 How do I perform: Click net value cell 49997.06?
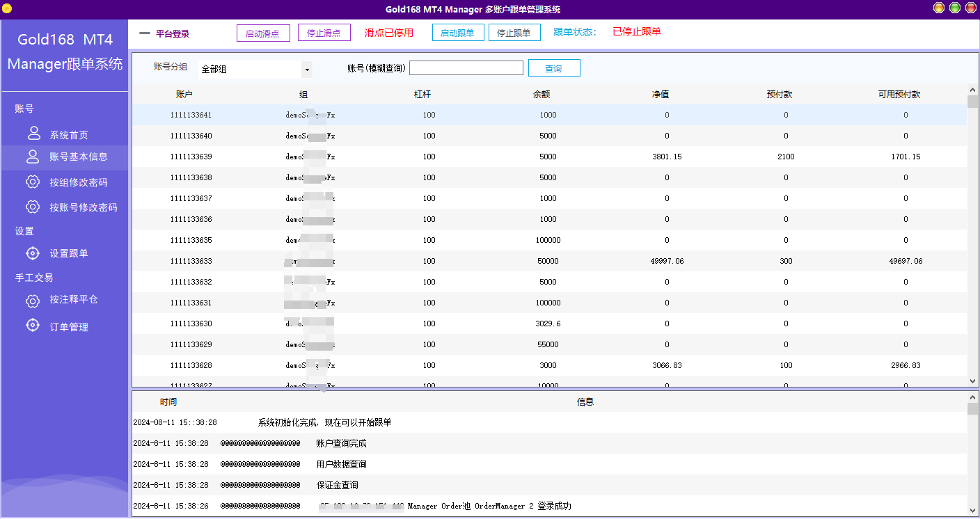tap(667, 261)
